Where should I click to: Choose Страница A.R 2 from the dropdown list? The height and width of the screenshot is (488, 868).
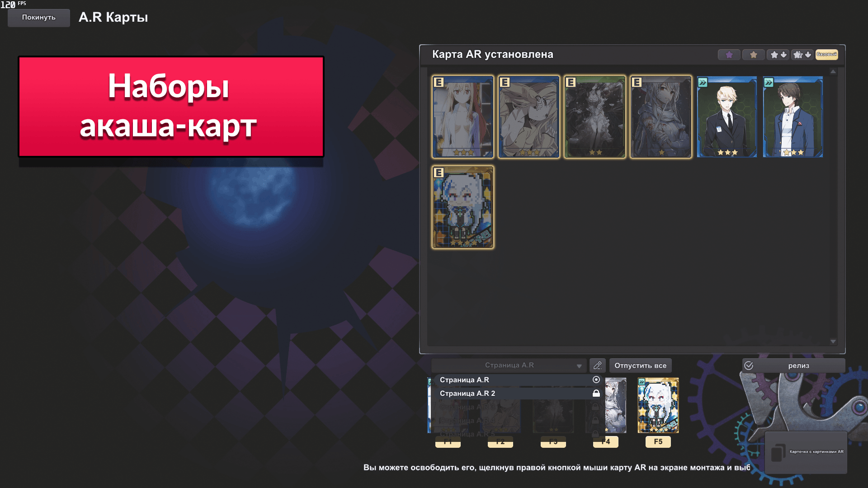click(519, 394)
